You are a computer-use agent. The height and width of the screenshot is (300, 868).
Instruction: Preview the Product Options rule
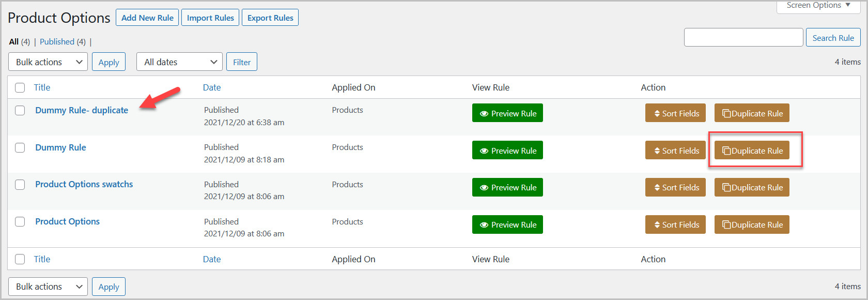coord(507,225)
